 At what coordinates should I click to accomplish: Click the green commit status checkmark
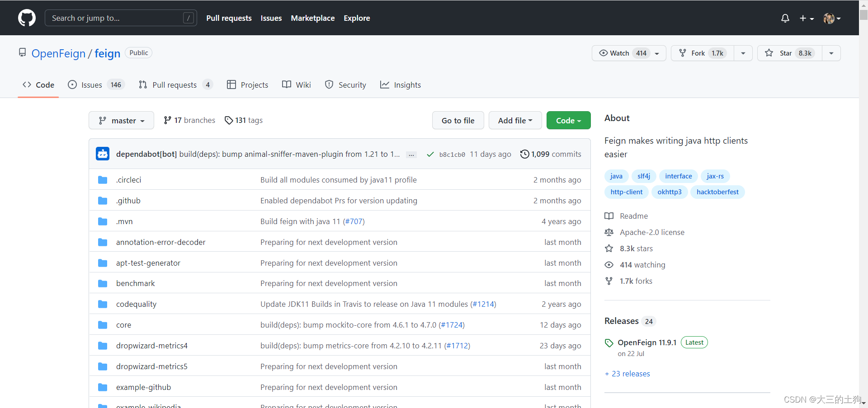pos(430,154)
